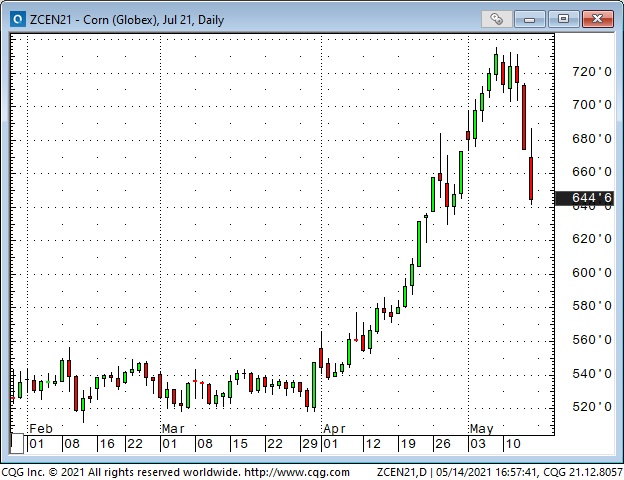The image size is (624, 480).
Task: Click the chart title 'ZCEN21 - Corn (Globex), Jul 21, Daily'
Action: pyautogui.click(x=127, y=20)
